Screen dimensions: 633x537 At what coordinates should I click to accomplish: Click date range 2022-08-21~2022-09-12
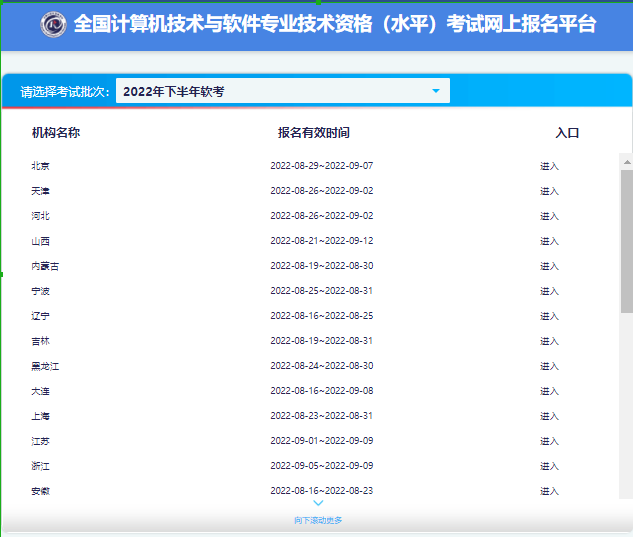click(322, 241)
